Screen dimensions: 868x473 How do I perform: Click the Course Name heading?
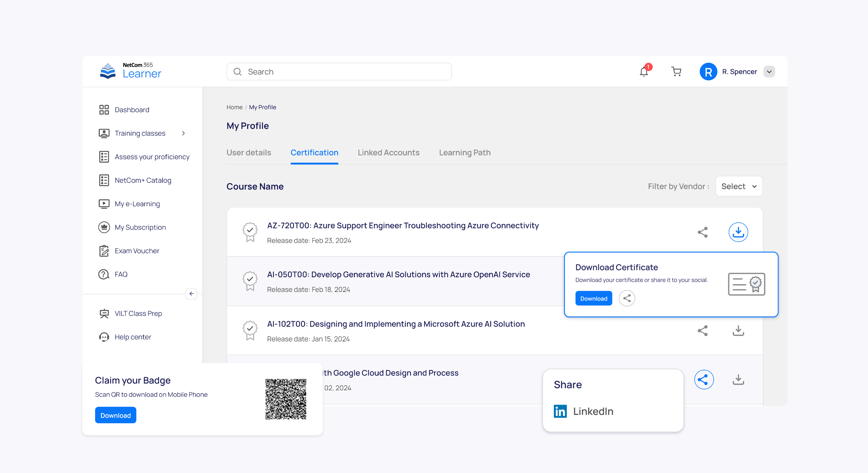pyautogui.click(x=255, y=186)
